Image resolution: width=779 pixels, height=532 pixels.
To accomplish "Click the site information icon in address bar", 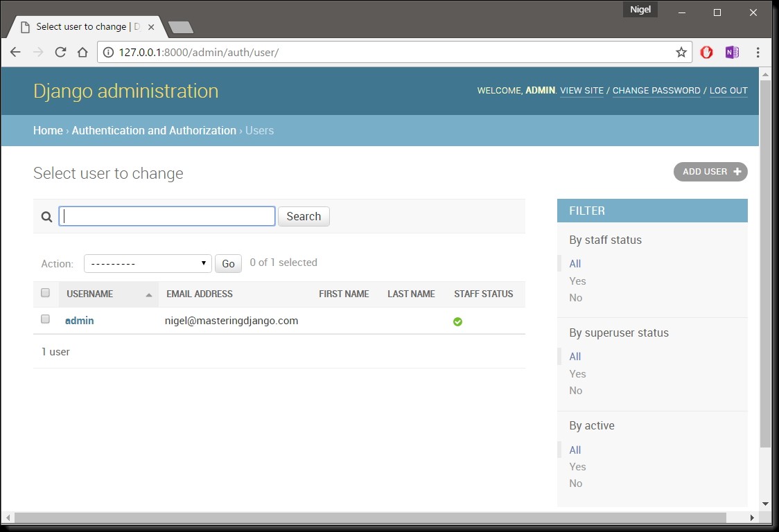I will [x=108, y=53].
